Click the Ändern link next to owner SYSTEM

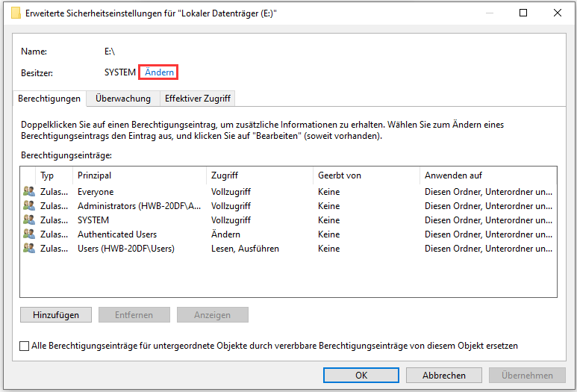coord(159,72)
